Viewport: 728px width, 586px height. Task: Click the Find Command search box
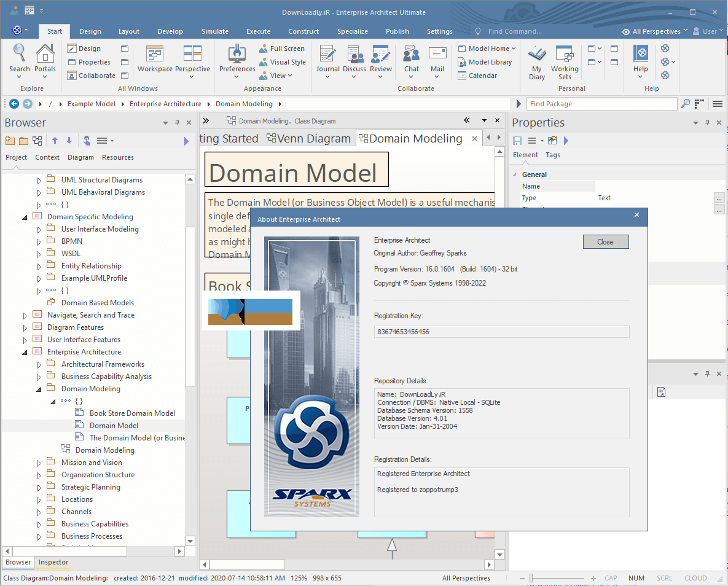click(514, 31)
